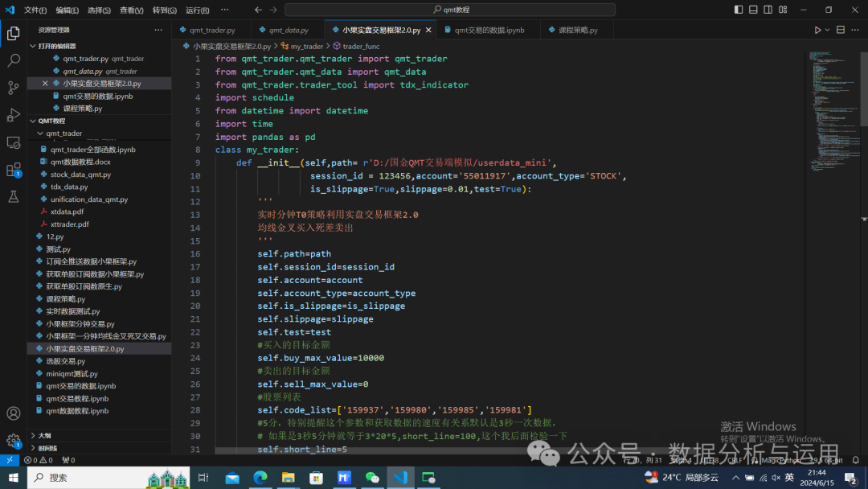The width and height of the screenshot is (868, 489).
Task: Switch to the qmt交易的数据.ipynb tab
Action: click(x=489, y=30)
